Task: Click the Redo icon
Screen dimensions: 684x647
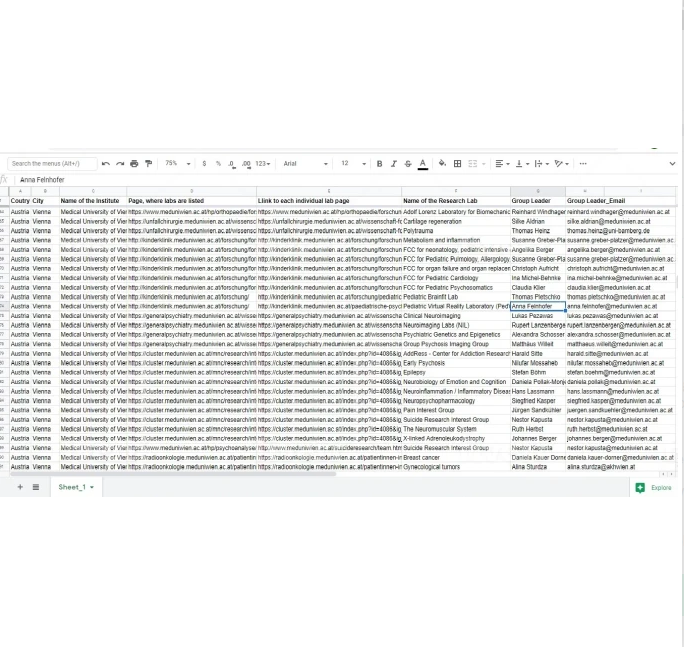Action: [120, 164]
